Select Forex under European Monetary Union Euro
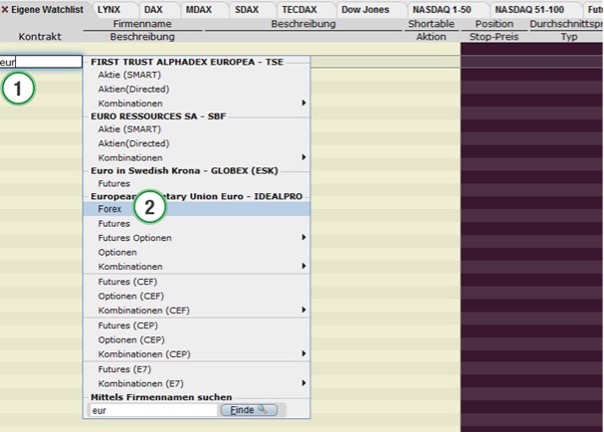This screenshot has height=432, width=604. coord(110,210)
